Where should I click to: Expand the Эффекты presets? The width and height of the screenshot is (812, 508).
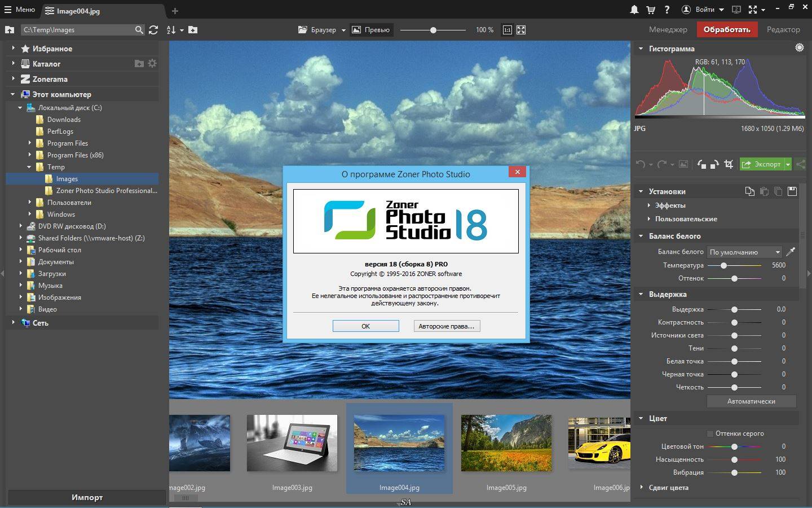pos(649,205)
